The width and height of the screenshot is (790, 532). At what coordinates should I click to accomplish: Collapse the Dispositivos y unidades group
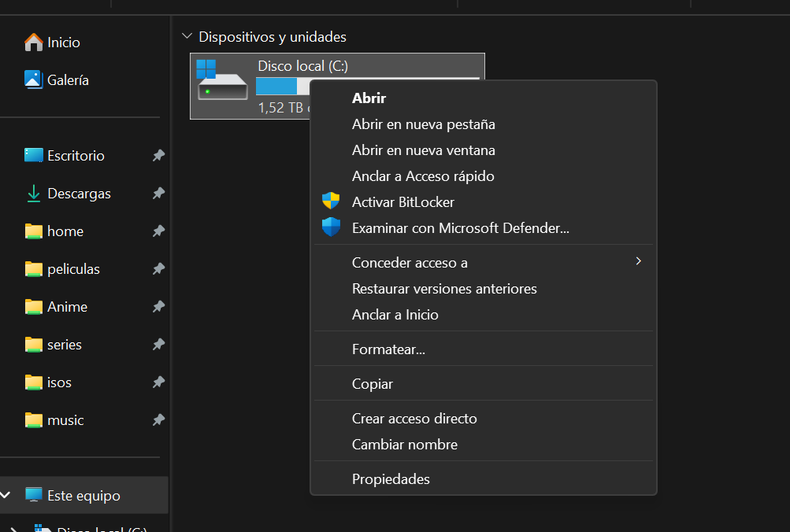click(x=187, y=36)
